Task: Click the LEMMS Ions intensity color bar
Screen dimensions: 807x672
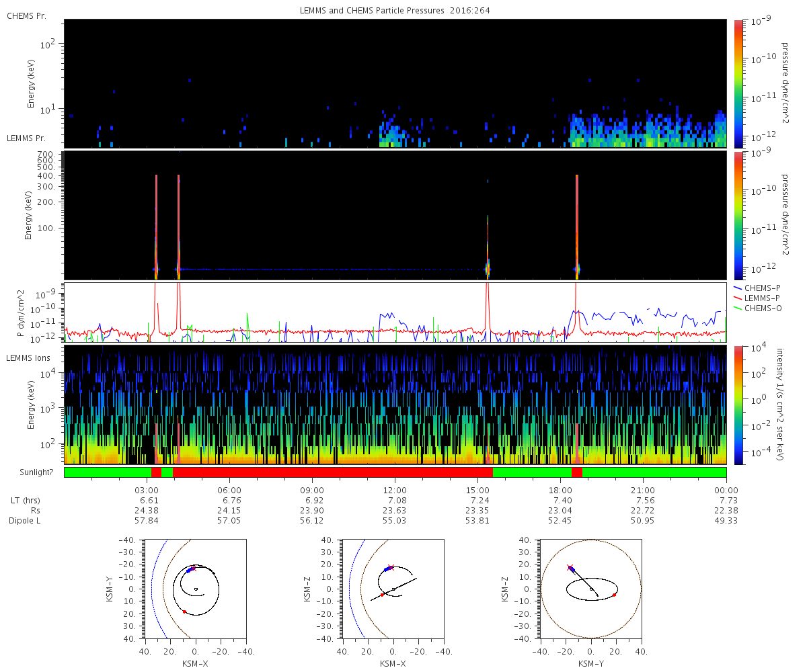Action: [738, 405]
